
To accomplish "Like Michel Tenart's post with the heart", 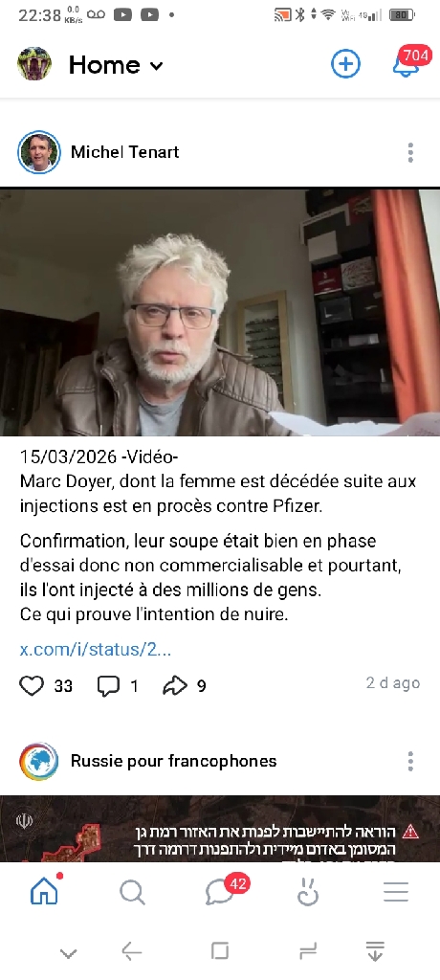I will [x=32, y=685].
